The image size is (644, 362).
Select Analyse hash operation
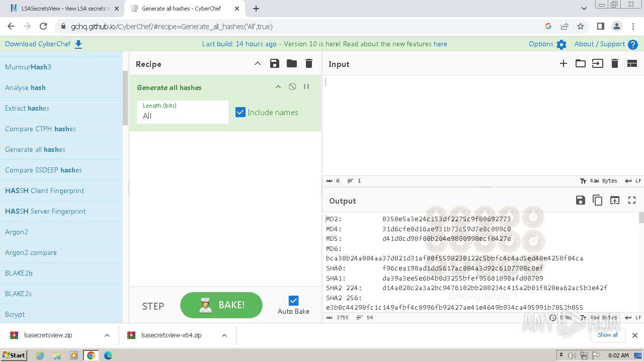pos(61,87)
